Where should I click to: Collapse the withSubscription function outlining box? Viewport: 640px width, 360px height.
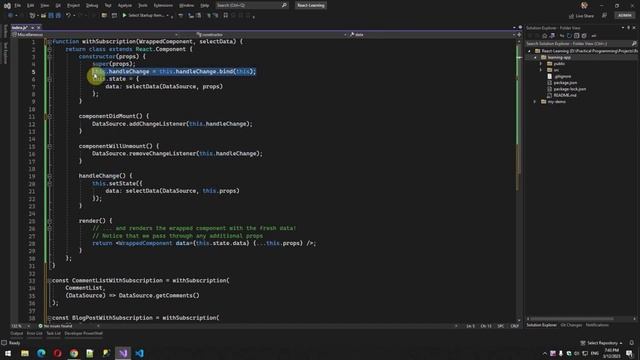point(49,42)
